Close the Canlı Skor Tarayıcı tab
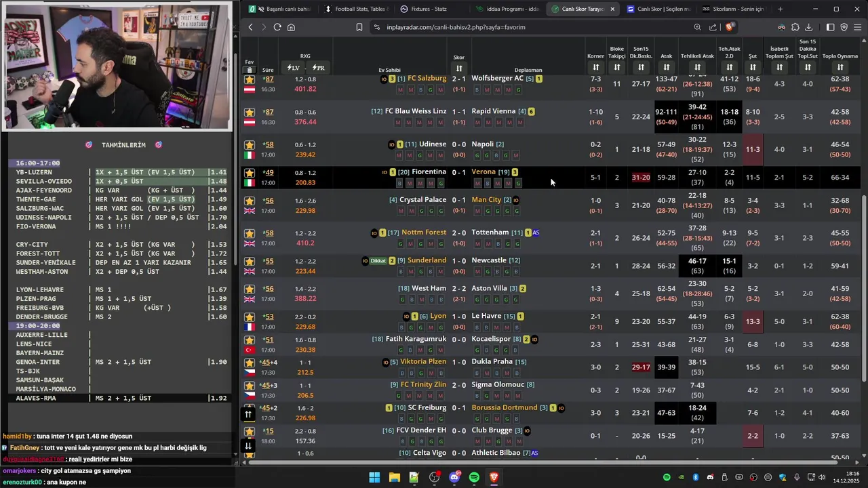The width and height of the screenshot is (868, 488). 612,9
